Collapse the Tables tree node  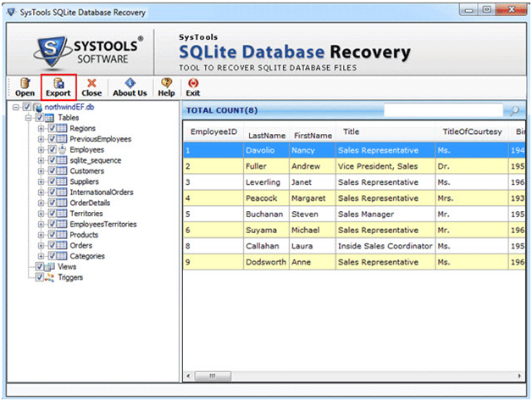30,118
